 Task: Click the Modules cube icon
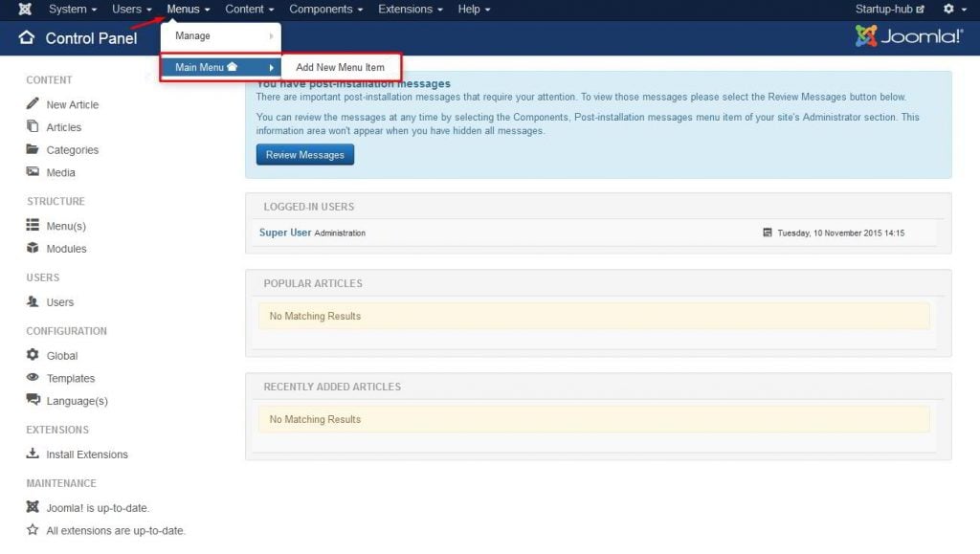33,249
